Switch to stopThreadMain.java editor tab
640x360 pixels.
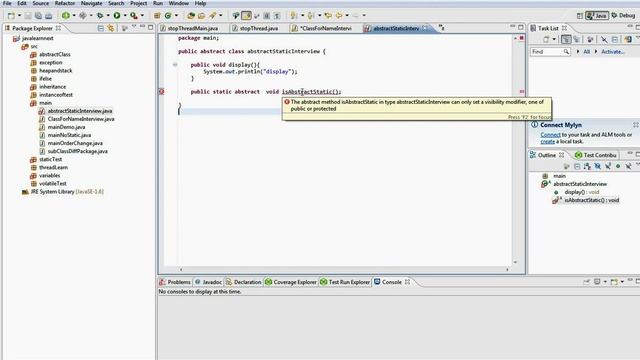point(193,28)
